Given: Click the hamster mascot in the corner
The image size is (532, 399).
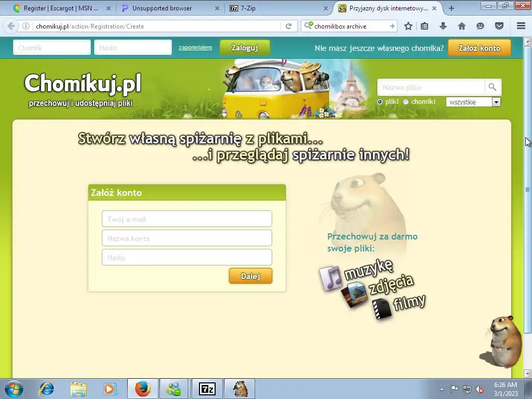Looking at the screenshot, I should click(x=502, y=342).
